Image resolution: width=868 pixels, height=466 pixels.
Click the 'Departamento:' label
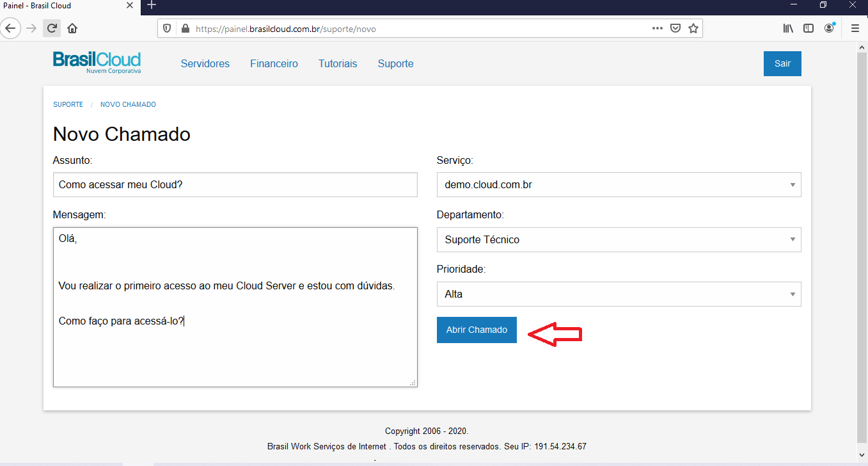click(470, 215)
